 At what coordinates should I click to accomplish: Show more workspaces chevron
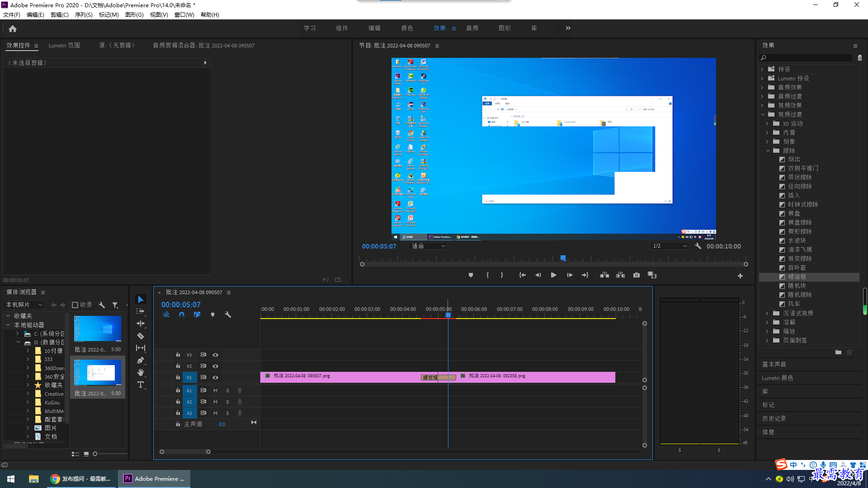[x=568, y=28]
